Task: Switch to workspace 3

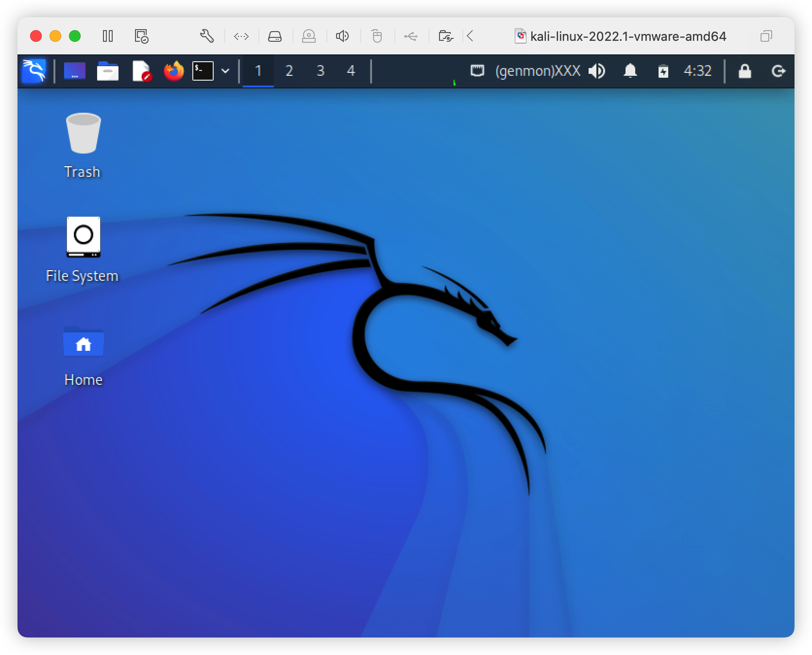Action: (321, 71)
